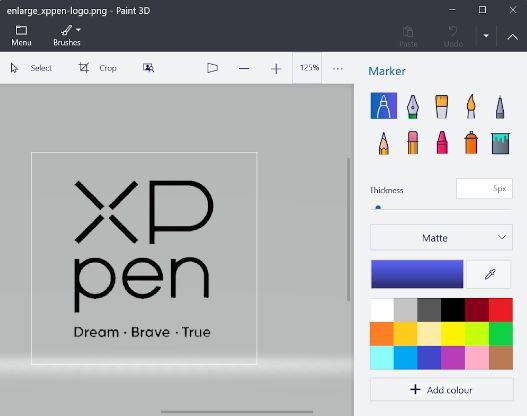Expand the toolbar overflow dropdown arrow

pos(486,36)
